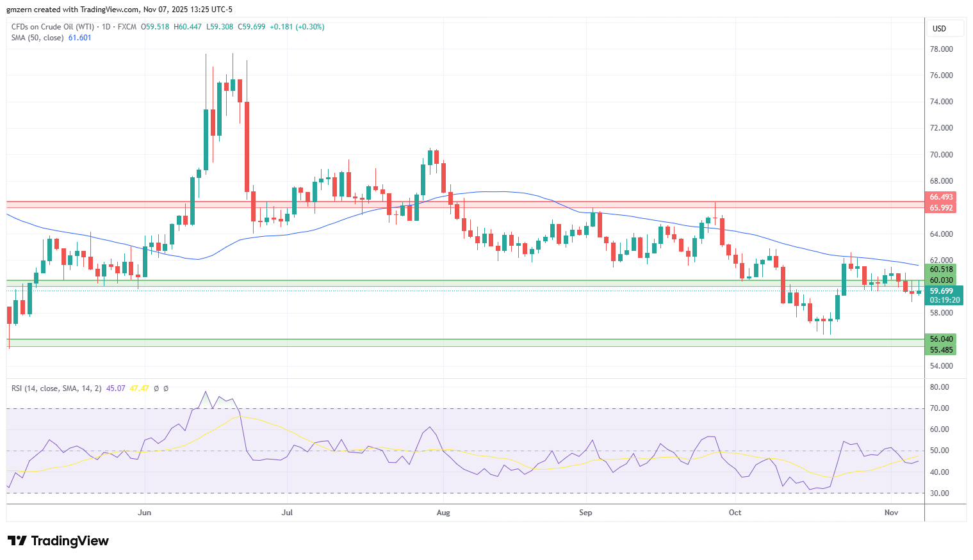Click the RSI 30.00 axis label
Image resolution: width=973 pixels, height=560 pixels.
940,493
